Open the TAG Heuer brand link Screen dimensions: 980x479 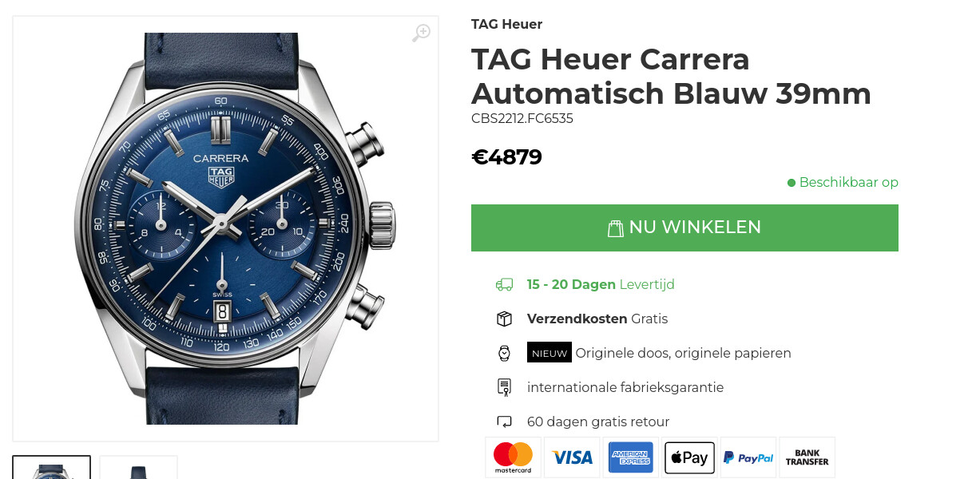[x=506, y=25]
